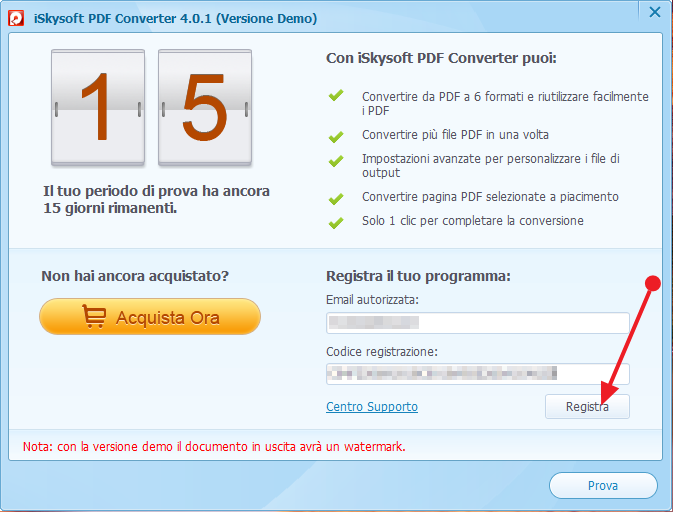Click the 'Non hai ancora acquistato?' heading
The width and height of the screenshot is (673, 512).
(x=135, y=276)
